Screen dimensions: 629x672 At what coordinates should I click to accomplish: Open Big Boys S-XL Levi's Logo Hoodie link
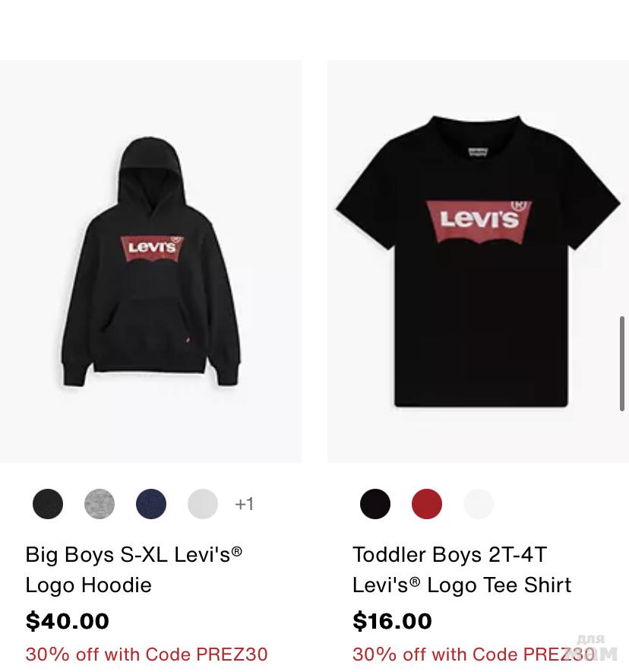pyautogui.click(x=134, y=569)
